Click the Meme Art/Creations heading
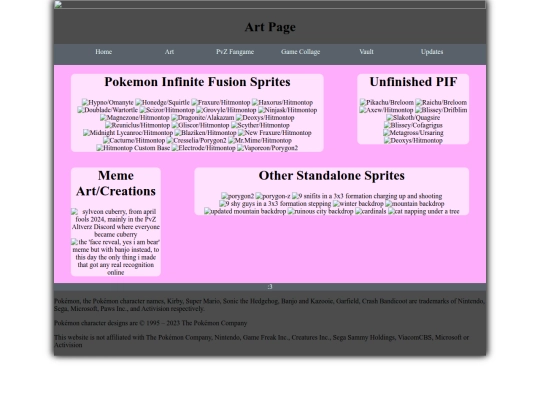The image size is (540, 405). (116, 183)
